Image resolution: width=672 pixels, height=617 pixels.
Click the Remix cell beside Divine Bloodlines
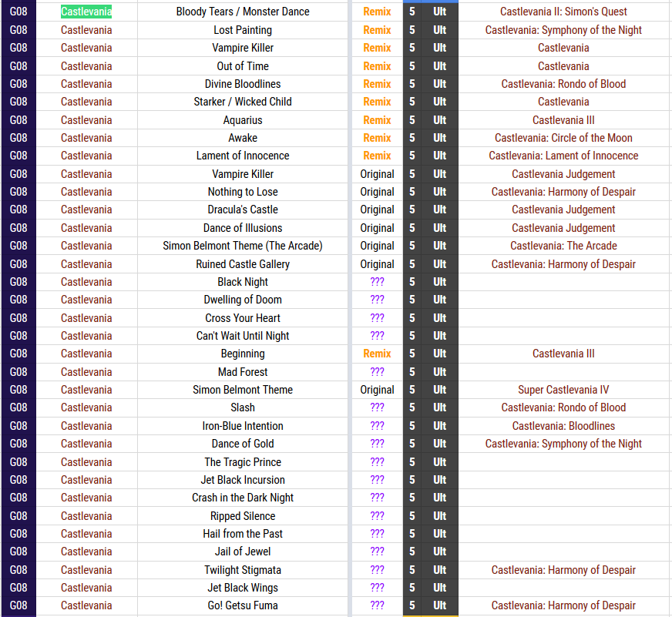377,84
